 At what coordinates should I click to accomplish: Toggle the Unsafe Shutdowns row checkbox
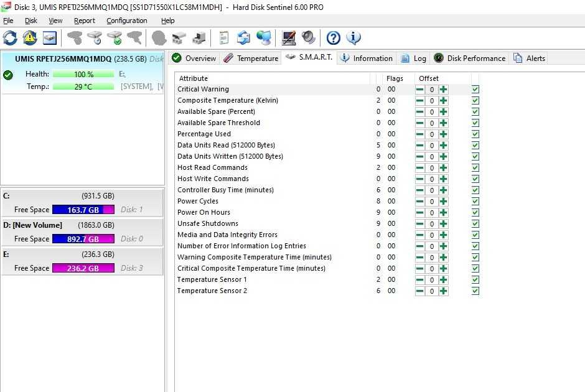pos(475,224)
